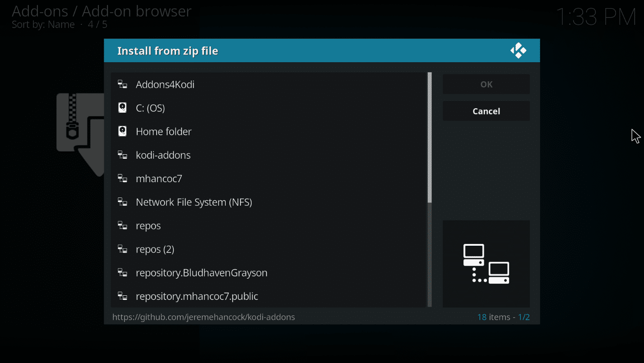This screenshot has width=644, height=363.
Task: Click the github.com kodi-addons path text
Action: (204, 317)
